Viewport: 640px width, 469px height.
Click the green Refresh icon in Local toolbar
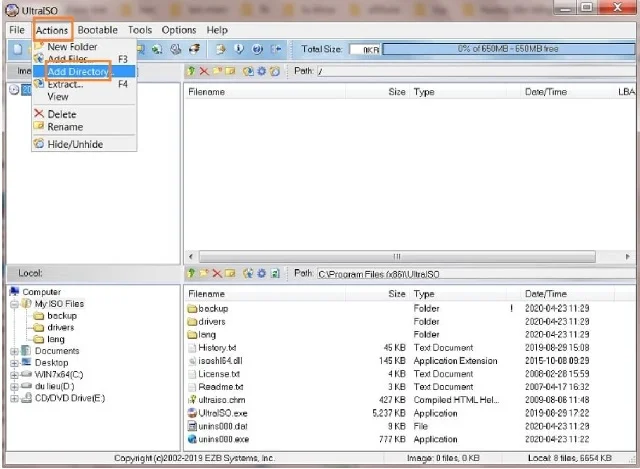tap(275, 273)
